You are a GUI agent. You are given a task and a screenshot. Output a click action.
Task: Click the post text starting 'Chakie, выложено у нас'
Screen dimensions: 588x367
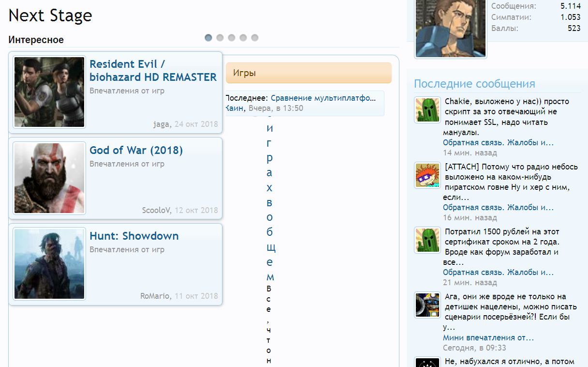[x=506, y=117]
